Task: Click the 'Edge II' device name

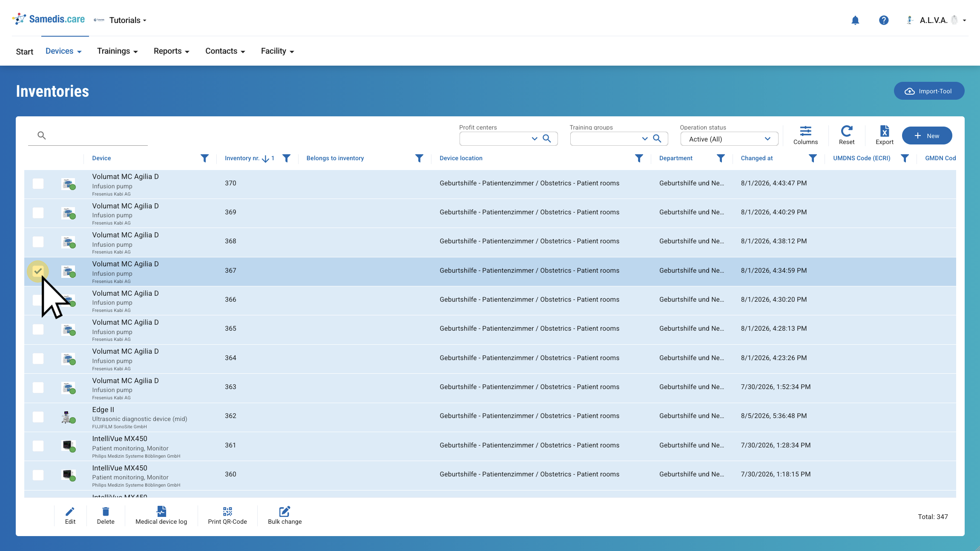Action: coord(103,410)
